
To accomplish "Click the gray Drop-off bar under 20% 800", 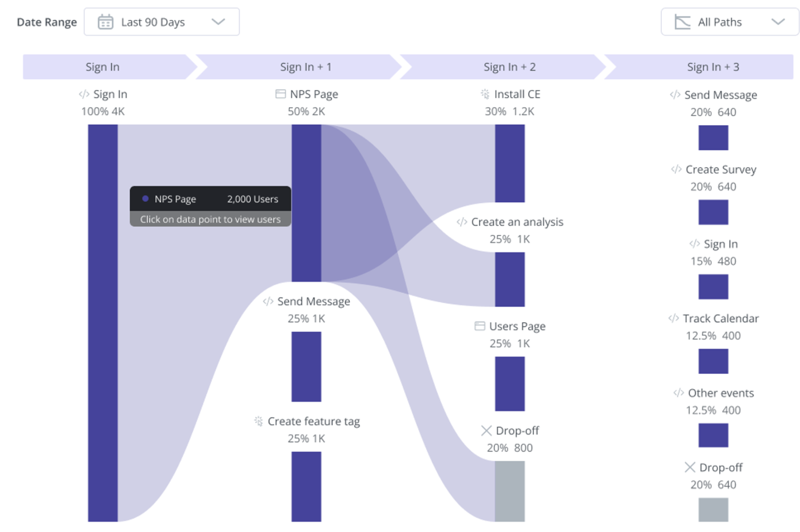I will [509, 491].
